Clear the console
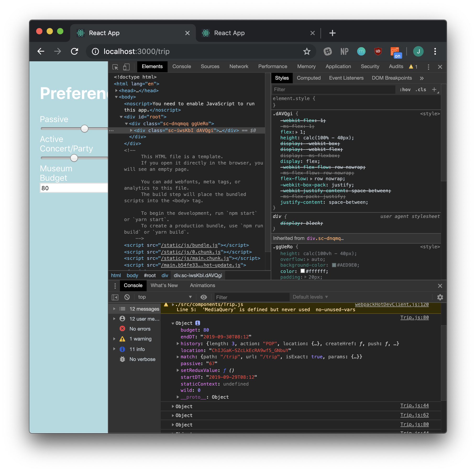 pyautogui.click(x=127, y=297)
